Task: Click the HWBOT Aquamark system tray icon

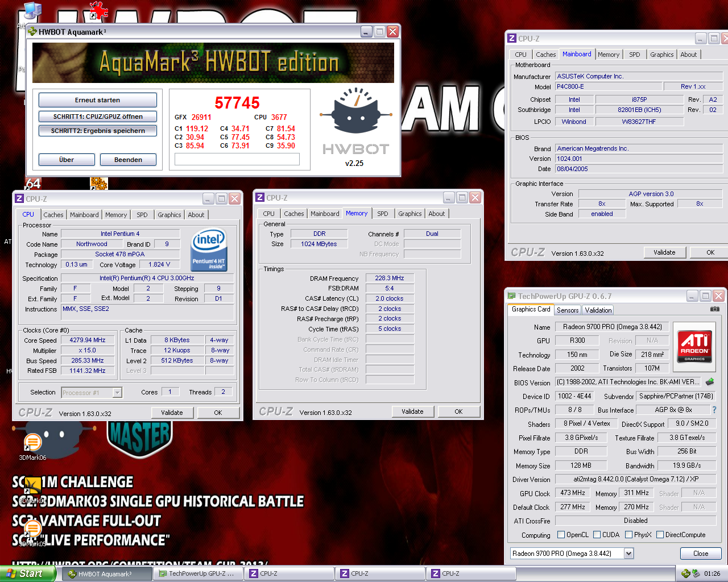Action: pyautogui.click(x=686, y=573)
